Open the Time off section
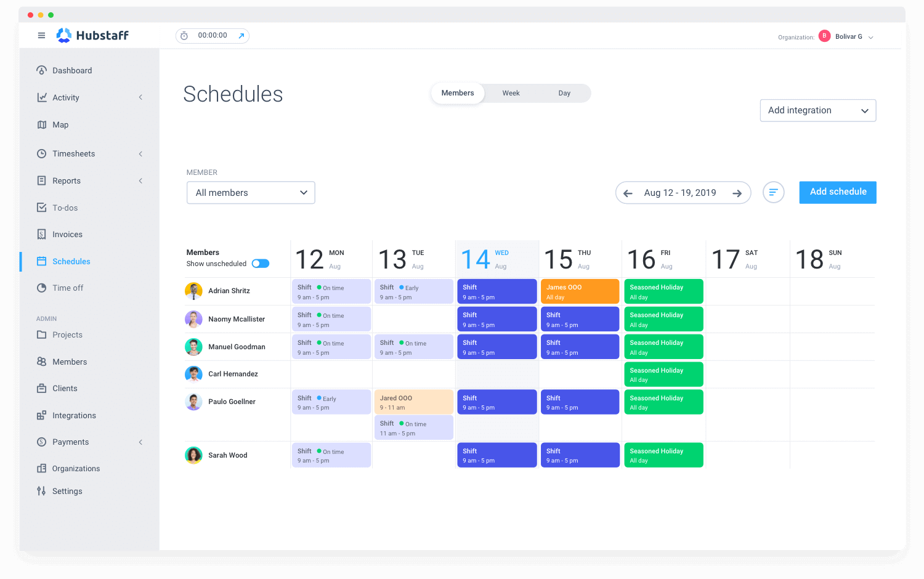The width and height of the screenshot is (924, 579). (x=68, y=288)
